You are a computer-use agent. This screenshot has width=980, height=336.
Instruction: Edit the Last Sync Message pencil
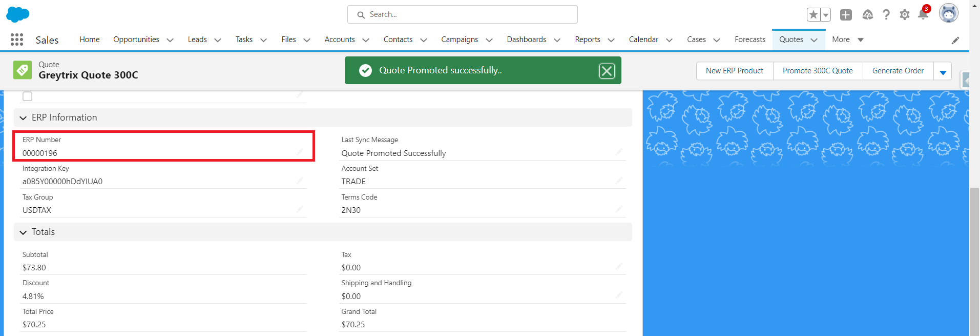coord(619,152)
